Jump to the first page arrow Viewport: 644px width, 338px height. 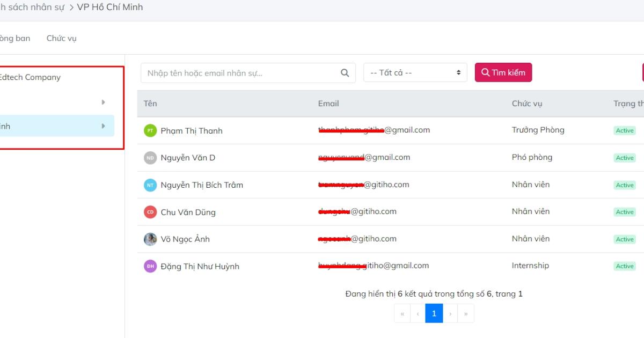(402, 313)
